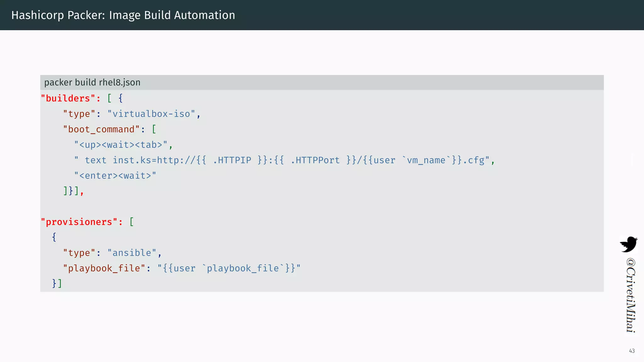Select the "<enter><wait>" string
Viewport: 644px width, 362px height.
coord(115,175)
